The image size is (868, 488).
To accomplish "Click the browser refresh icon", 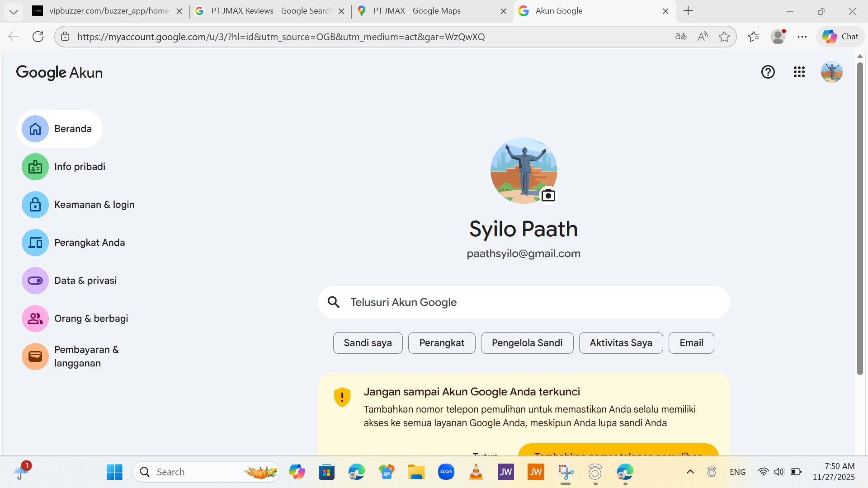I will point(38,37).
